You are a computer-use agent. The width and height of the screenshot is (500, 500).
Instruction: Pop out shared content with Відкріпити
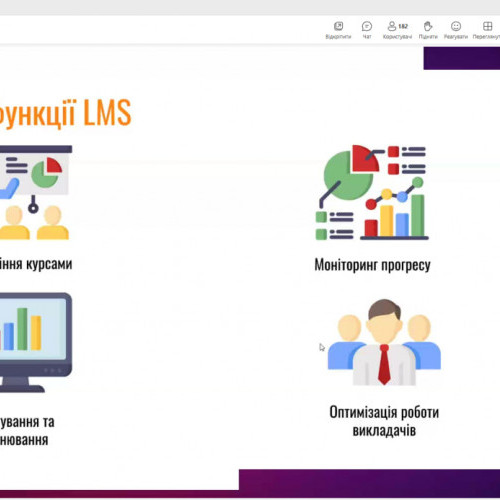(x=338, y=30)
